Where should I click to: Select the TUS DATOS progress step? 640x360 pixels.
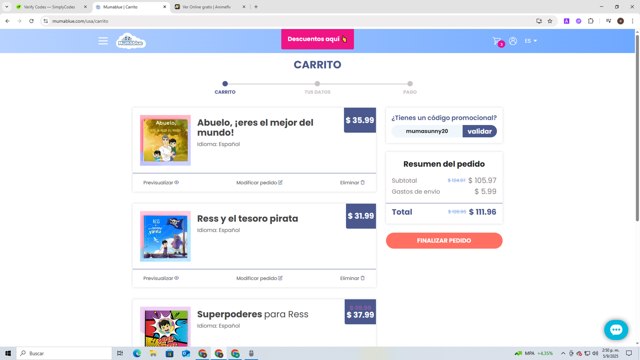coord(317,87)
